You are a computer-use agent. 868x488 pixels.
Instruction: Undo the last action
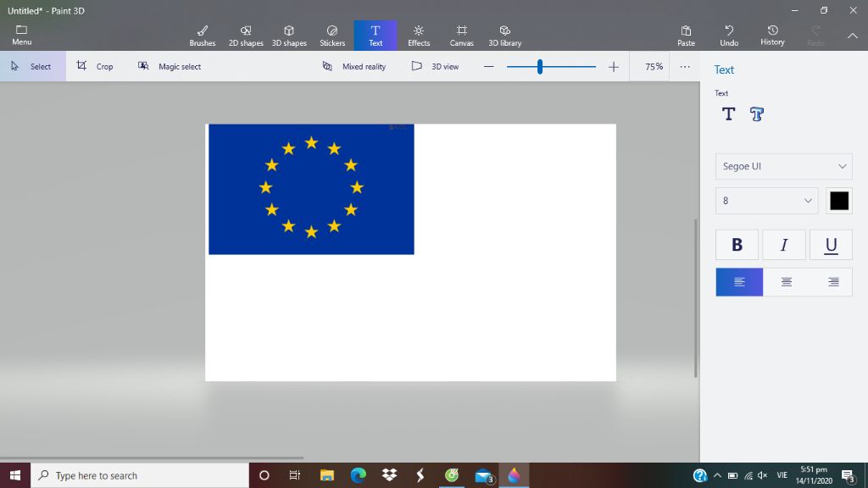point(729,34)
